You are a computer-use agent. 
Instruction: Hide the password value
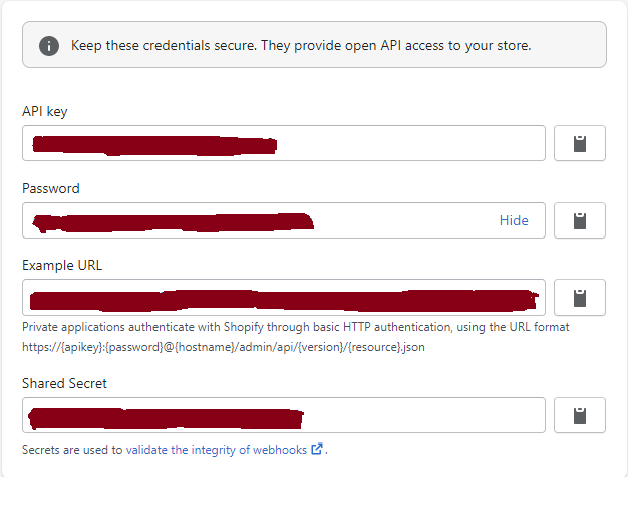[514, 220]
